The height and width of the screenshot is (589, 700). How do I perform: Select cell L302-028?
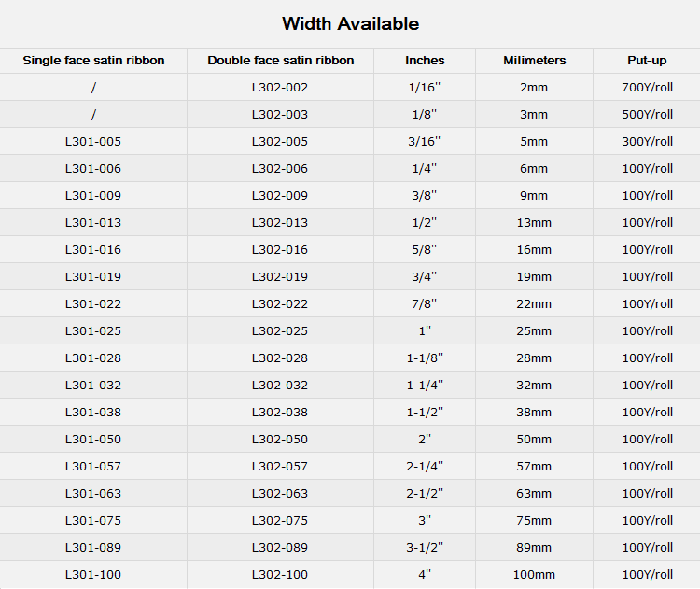point(280,358)
